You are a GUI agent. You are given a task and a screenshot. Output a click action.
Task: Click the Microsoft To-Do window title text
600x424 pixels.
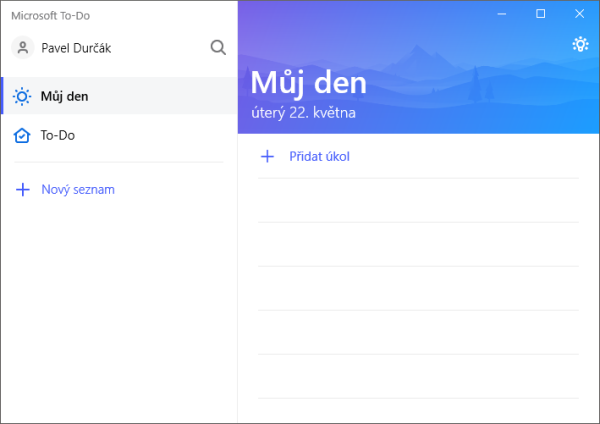pos(51,16)
